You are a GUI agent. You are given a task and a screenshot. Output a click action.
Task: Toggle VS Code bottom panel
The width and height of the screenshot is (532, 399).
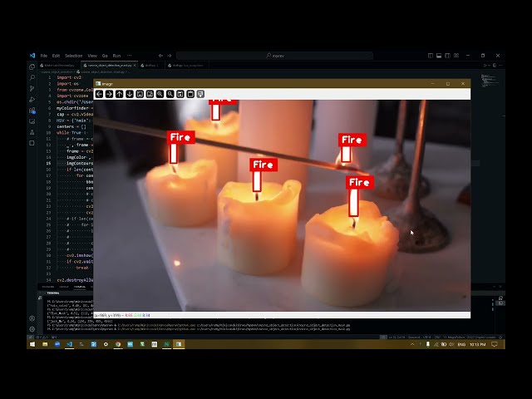click(439, 56)
